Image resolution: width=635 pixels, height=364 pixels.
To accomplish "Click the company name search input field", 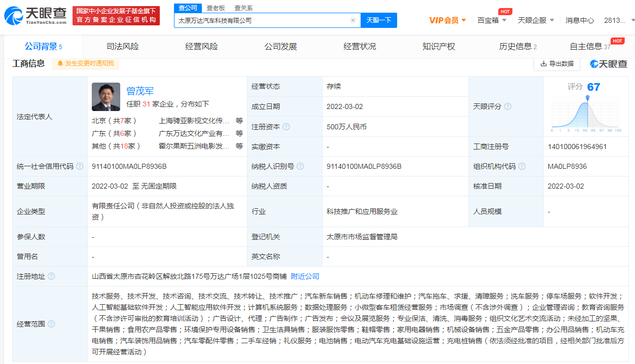I will pos(261,20).
